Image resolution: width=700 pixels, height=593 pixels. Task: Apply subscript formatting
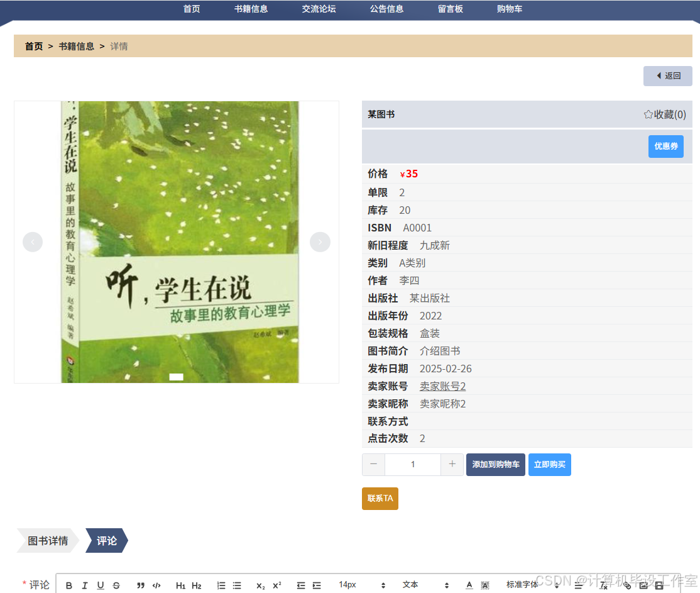coord(261,585)
